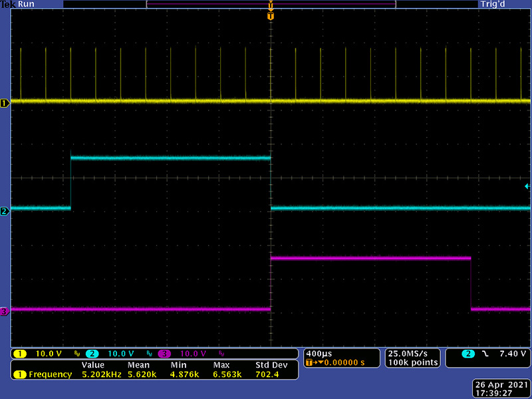Select channel 2 badge in the scale readout

(92, 353)
